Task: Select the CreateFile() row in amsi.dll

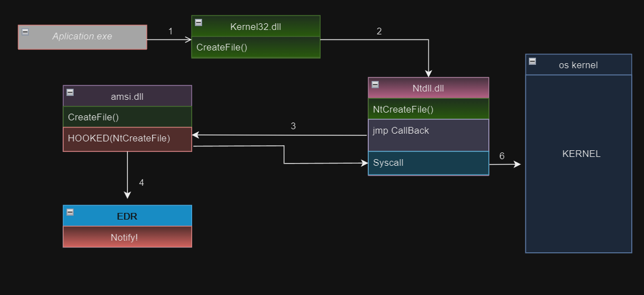Action: (x=127, y=117)
